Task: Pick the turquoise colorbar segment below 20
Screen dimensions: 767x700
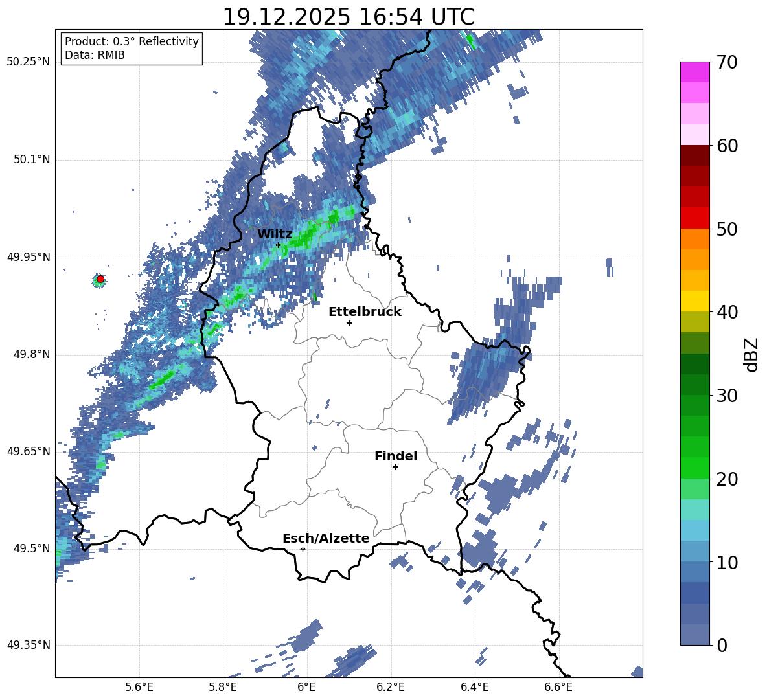Action: (x=694, y=510)
